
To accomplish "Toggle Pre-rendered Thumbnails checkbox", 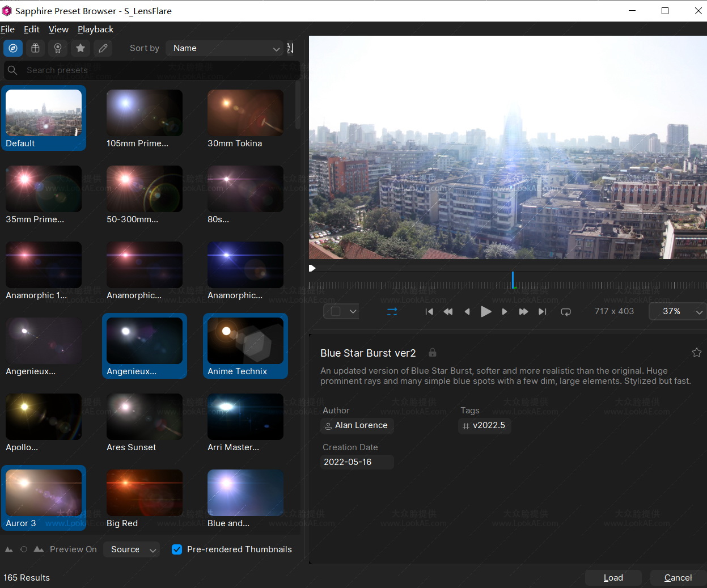I will pos(177,549).
